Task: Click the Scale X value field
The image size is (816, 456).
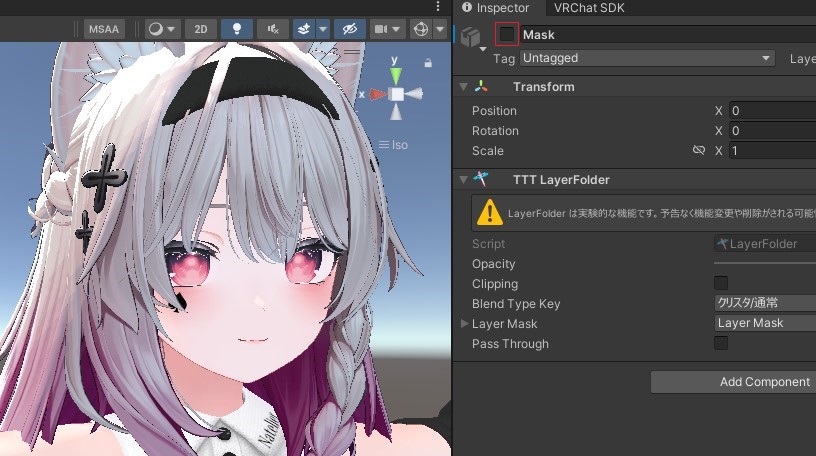Action: coord(772,151)
